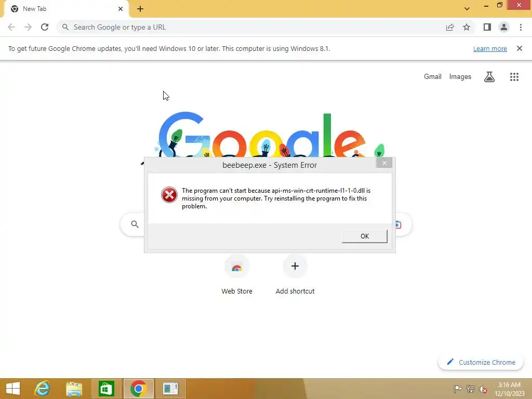The image size is (532, 399).
Task: Reload the page in Chrome
Action: (x=45, y=27)
